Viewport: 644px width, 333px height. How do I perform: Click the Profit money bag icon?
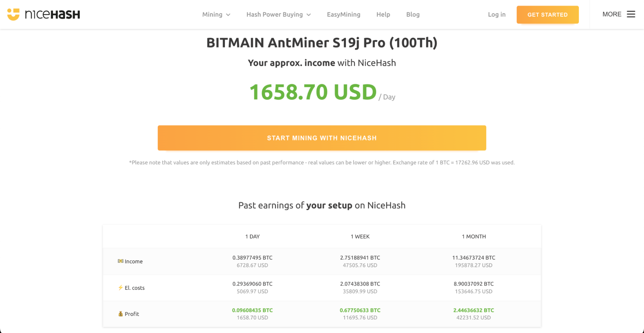click(120, 314)
